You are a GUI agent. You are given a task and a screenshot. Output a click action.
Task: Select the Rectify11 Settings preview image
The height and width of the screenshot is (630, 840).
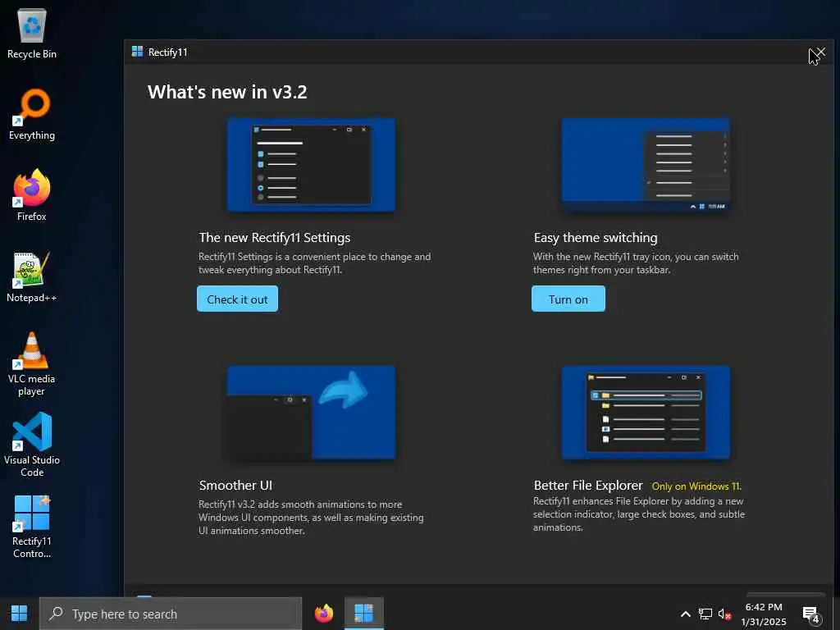point(311,164)
